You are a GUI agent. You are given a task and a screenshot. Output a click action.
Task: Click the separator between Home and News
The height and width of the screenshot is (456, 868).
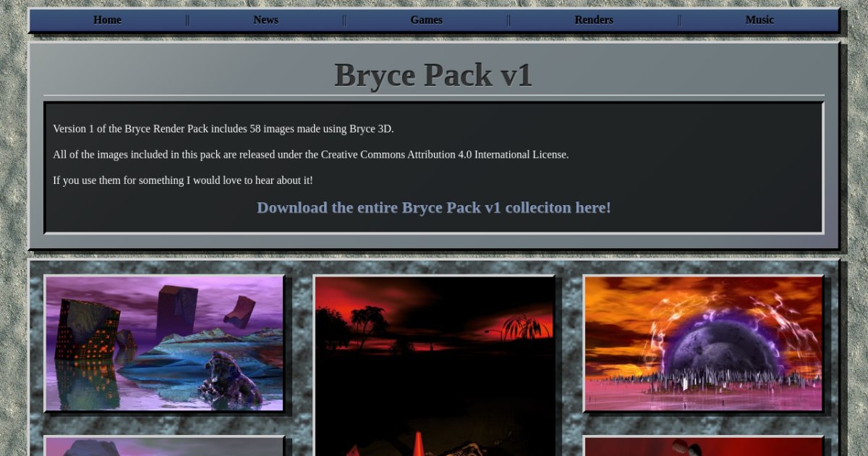click(187, 20)
